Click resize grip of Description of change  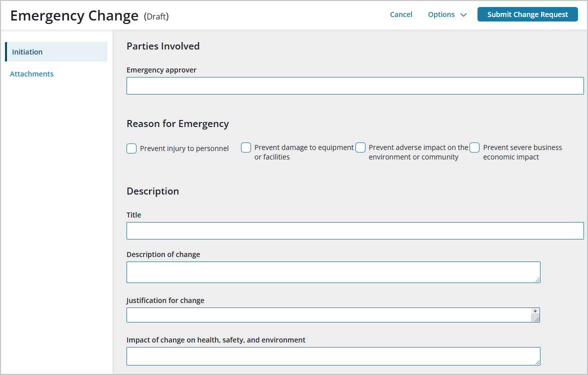tap(537, 280)
